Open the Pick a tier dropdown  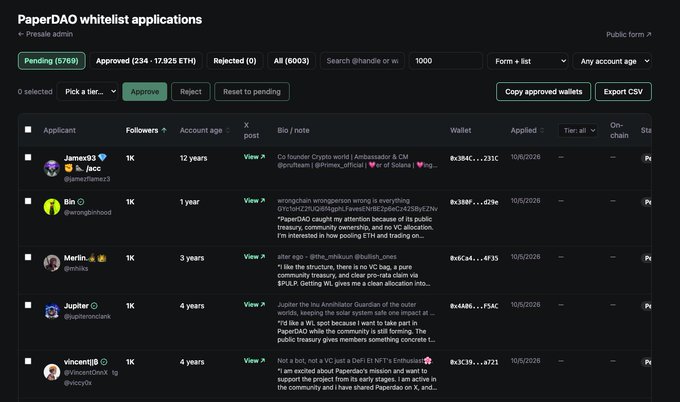tap(88, 92)
